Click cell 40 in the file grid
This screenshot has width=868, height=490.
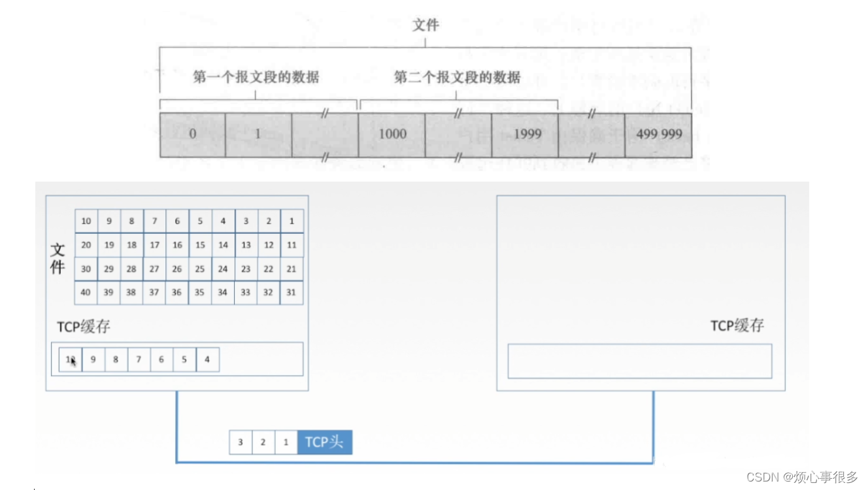tap(86, 293)
